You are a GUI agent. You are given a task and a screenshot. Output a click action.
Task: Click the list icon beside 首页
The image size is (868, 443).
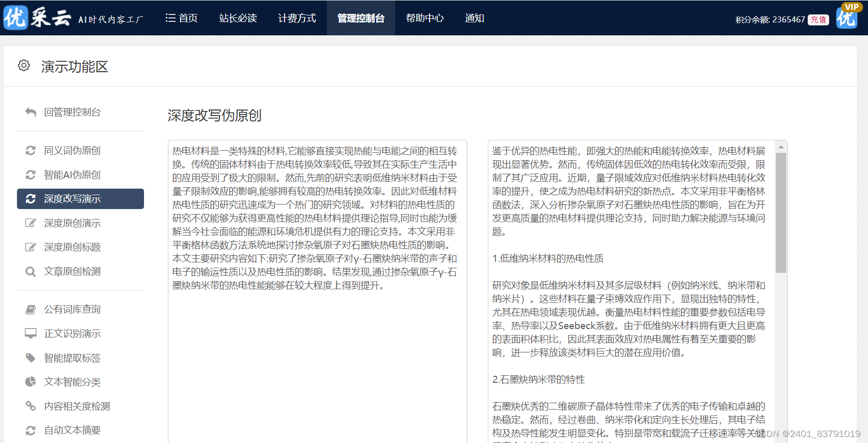point(170,18)
